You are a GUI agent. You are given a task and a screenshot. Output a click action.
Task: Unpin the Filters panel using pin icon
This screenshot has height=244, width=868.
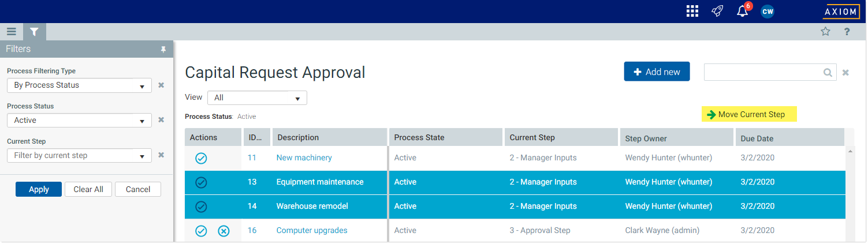[163, 50]
